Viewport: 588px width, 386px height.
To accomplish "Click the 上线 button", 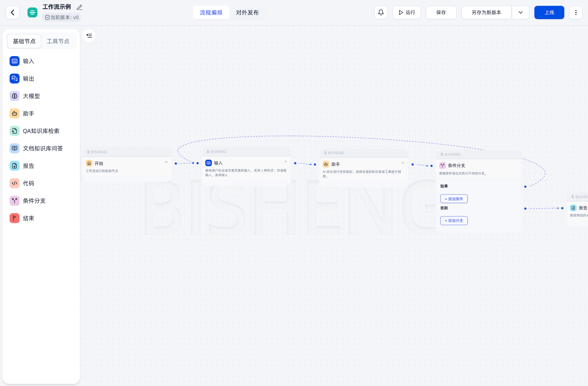I will click(x=549, y=12).
